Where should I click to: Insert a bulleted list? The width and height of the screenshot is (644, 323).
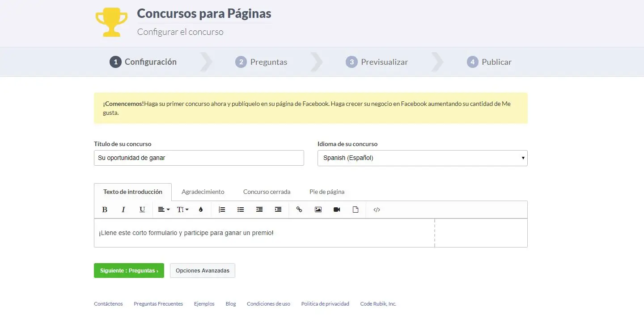(241, 210)
